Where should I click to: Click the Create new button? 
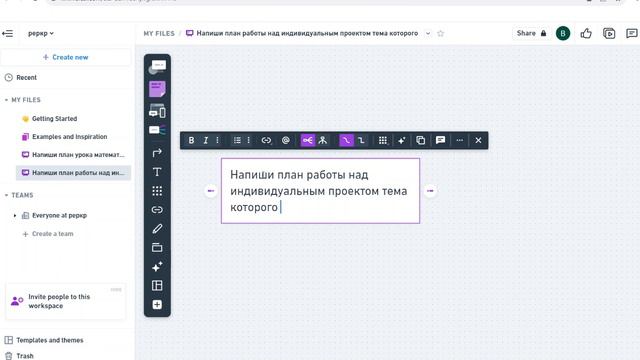click(66, 58)
